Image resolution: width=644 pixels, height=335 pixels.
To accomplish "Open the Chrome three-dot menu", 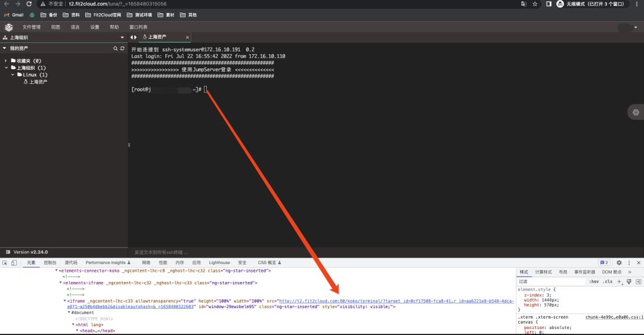I will point(637,4).
